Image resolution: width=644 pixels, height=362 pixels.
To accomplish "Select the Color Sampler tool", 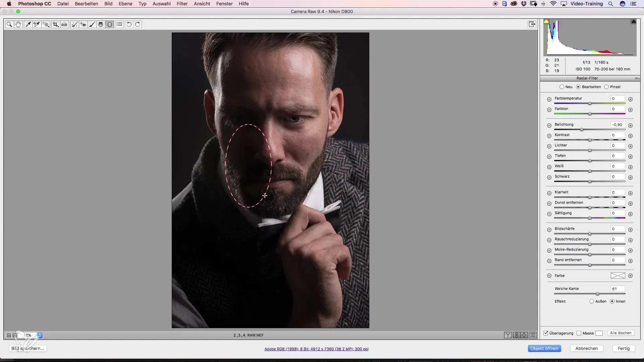I will [x=37, y=24].
